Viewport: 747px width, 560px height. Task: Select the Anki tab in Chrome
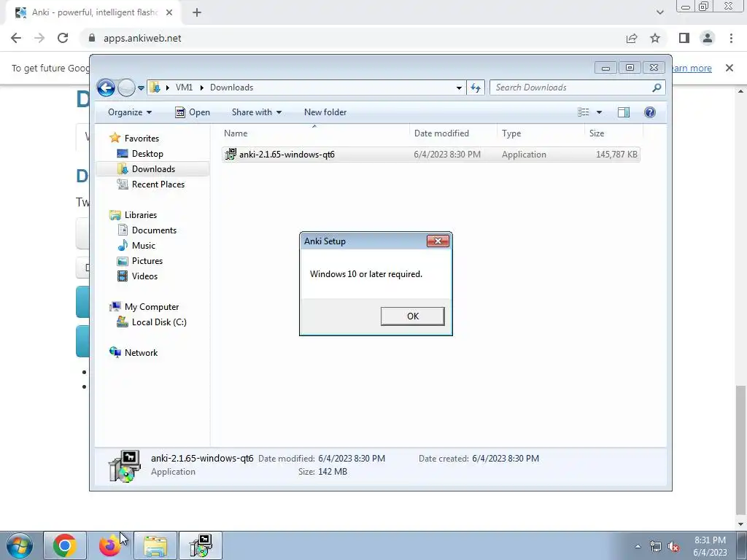[x=93, y=13]
